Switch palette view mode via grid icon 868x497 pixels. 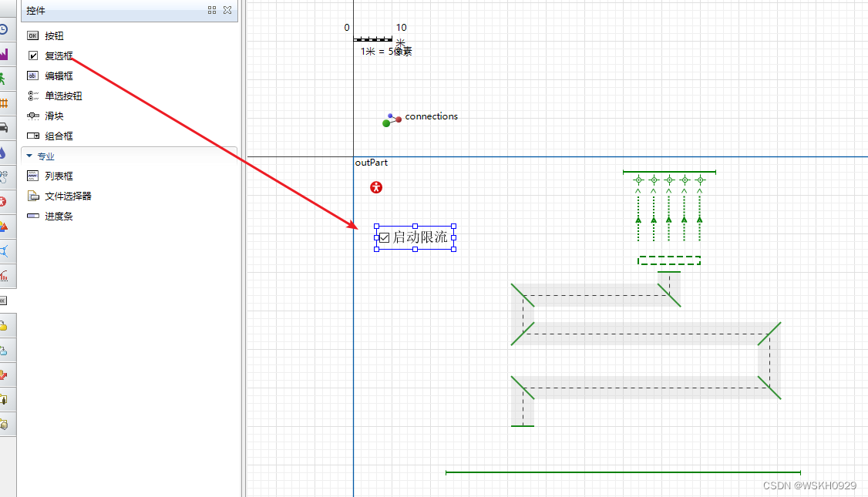click(x=212, y=10)
